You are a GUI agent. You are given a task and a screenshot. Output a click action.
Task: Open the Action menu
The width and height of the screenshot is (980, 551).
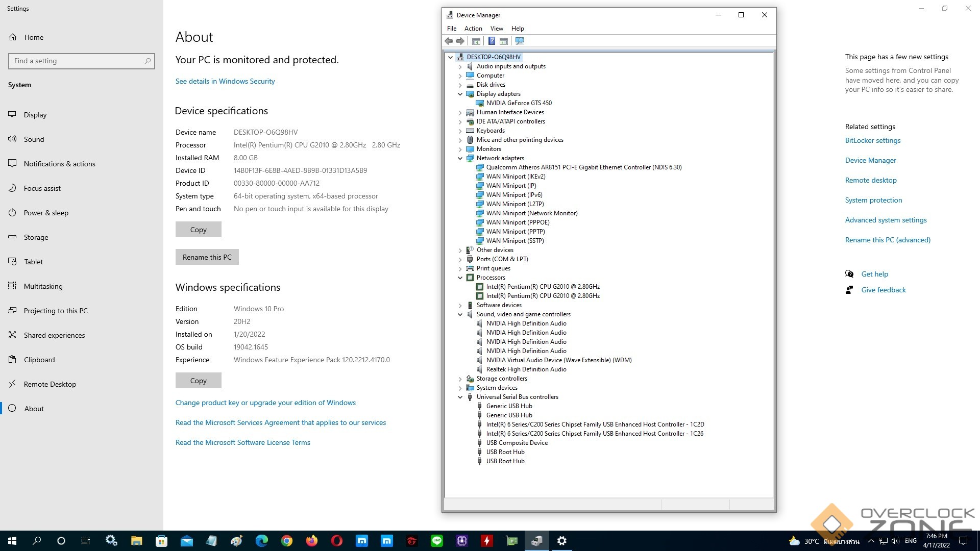tap(473, 29)
